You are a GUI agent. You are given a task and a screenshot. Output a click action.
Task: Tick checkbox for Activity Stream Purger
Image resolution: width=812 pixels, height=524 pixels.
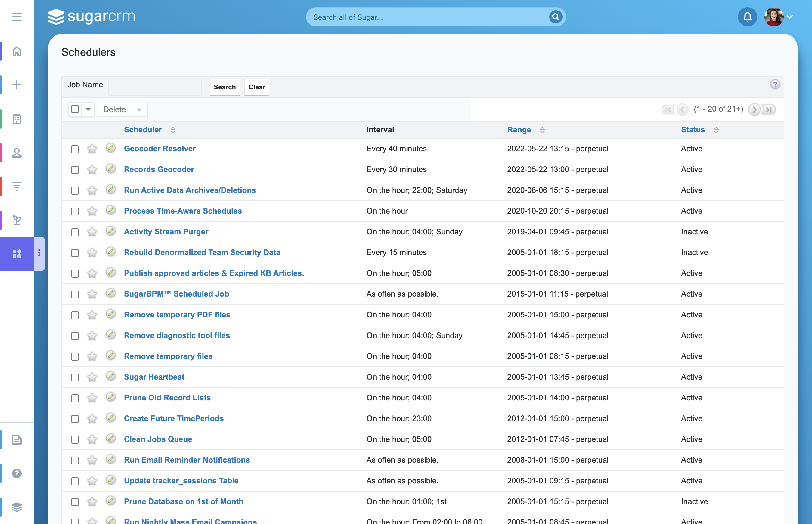pyautogui.click(x=75, y=232)
